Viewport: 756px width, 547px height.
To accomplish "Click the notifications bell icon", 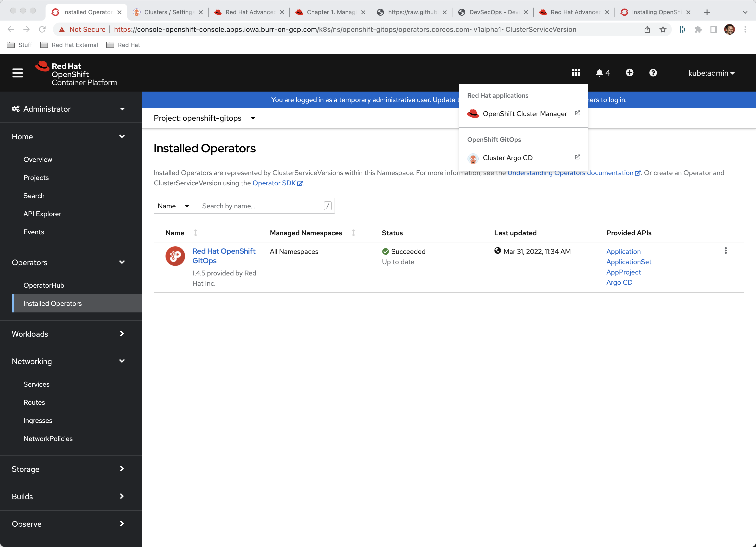I will point(599,73).
